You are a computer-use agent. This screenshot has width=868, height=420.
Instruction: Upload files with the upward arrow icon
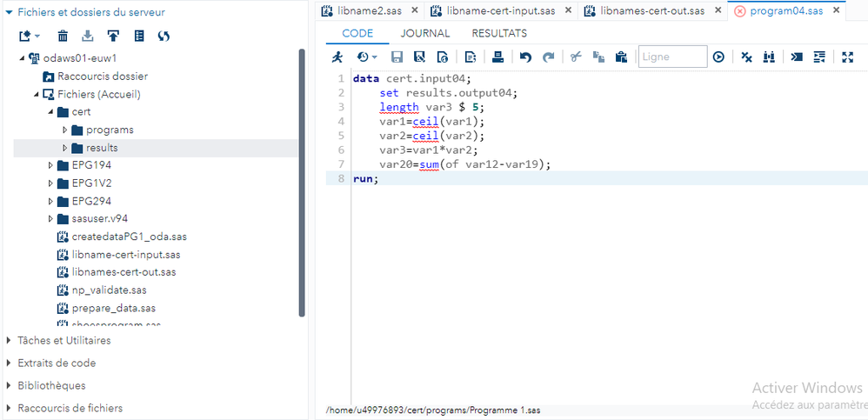tap(113, 36)
